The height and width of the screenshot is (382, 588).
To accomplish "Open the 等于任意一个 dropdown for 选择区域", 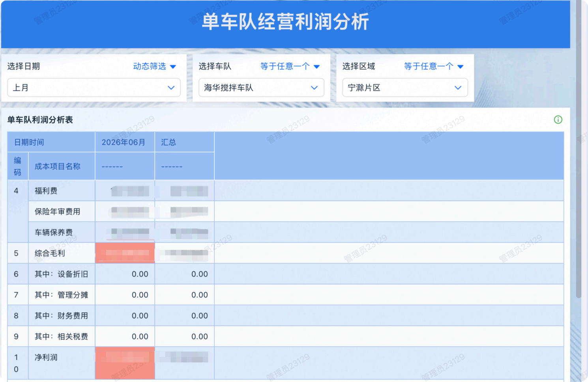I will [x=433, y=67].
